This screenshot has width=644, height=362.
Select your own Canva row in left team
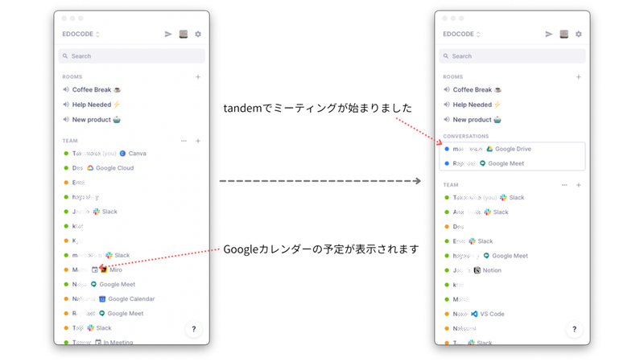pyautogui.click(x=105, y=154)
